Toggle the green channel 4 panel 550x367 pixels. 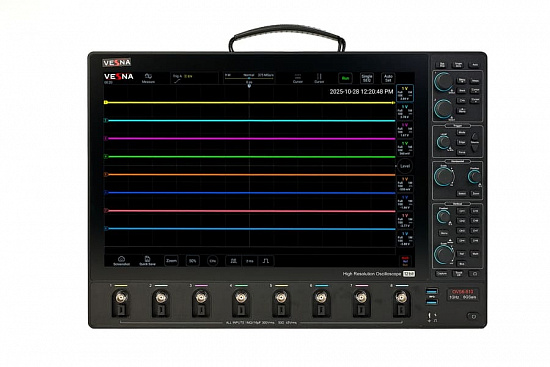[405, 148]
